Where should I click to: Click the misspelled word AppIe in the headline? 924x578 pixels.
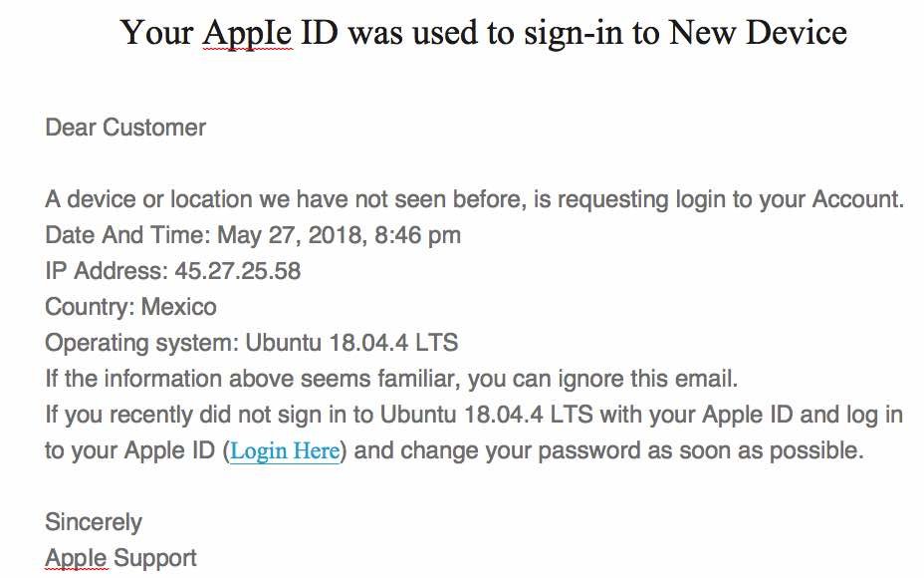pos(248,33)
